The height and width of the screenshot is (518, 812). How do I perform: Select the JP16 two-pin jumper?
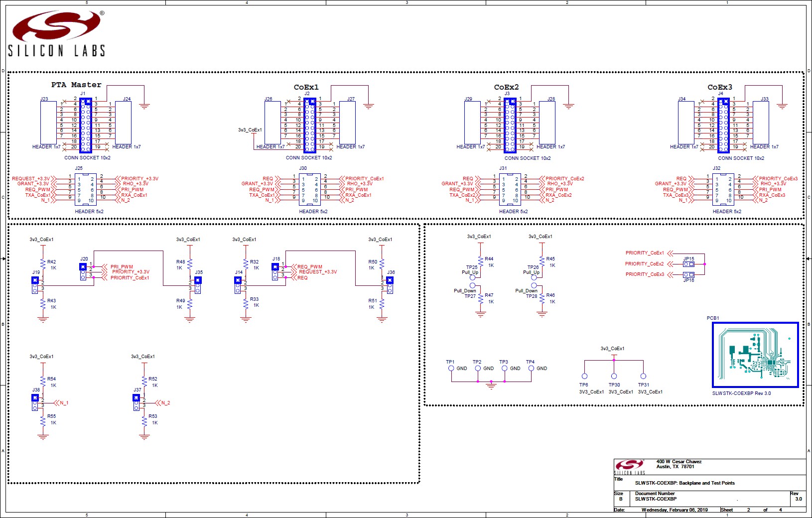click(x=688, y=275)
